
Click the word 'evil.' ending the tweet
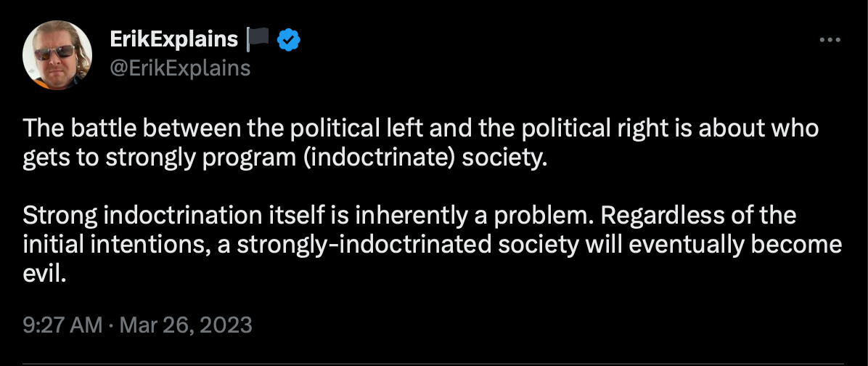44,273
